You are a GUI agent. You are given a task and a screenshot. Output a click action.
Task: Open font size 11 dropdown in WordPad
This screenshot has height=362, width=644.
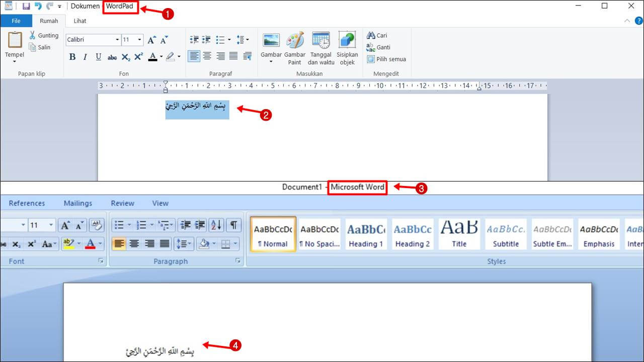[139, 40]
